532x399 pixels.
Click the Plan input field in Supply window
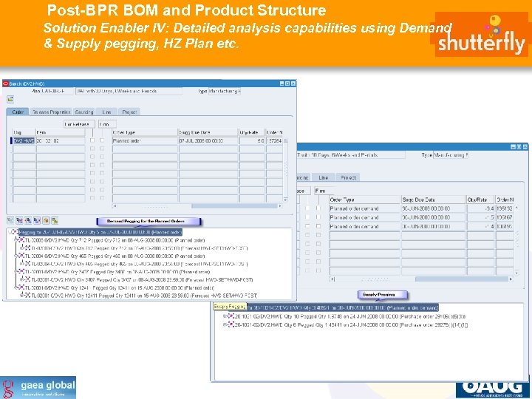point(58,91)
